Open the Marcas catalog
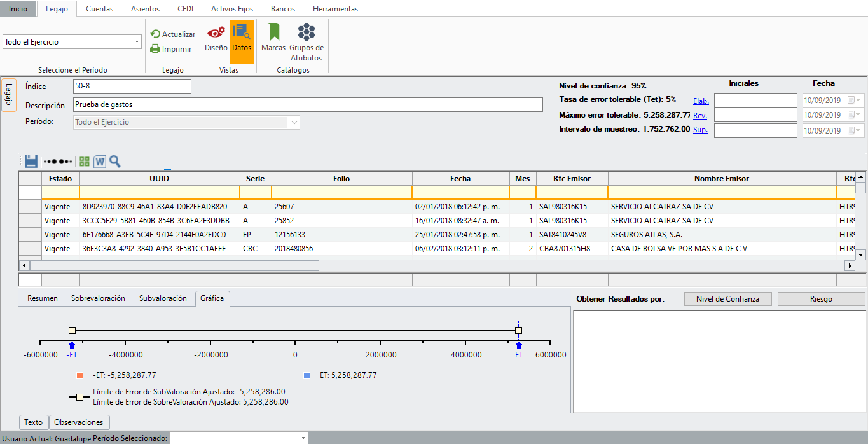 tap(273, 39)
